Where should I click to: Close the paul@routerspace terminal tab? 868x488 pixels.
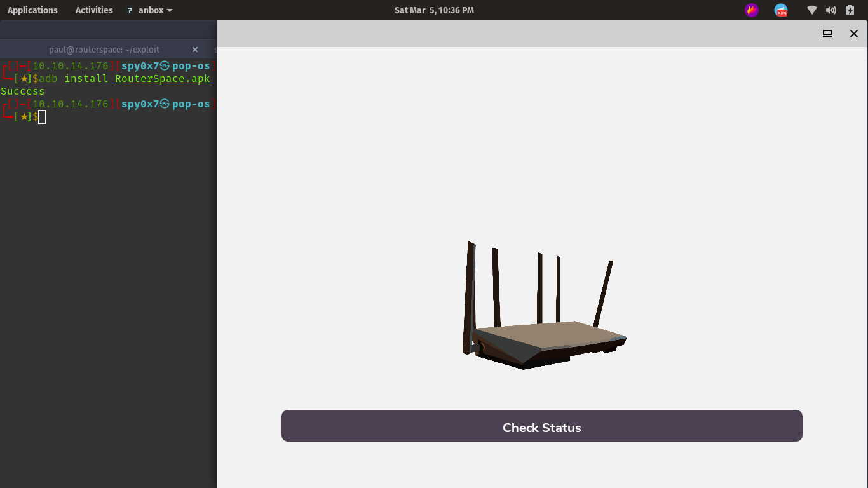point(195,50)
